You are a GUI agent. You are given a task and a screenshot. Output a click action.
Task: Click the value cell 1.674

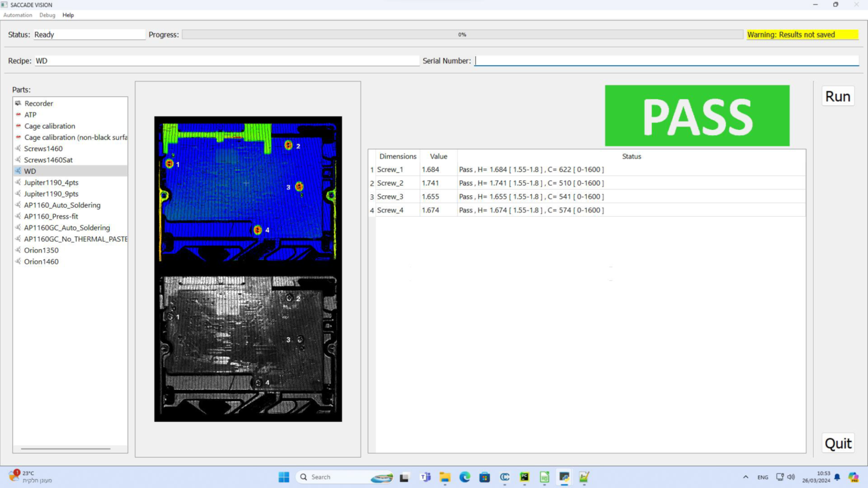click(438, 210)
